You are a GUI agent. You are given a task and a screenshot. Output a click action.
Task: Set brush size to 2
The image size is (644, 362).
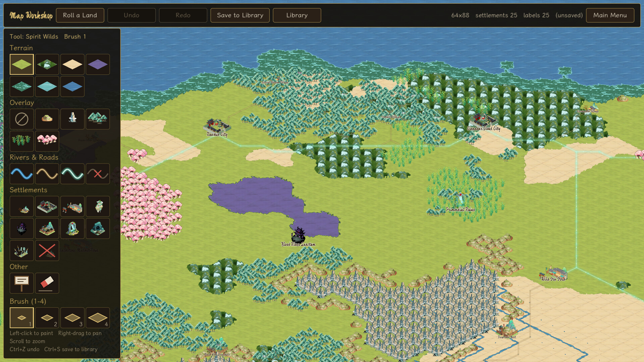tap(47, 317)
